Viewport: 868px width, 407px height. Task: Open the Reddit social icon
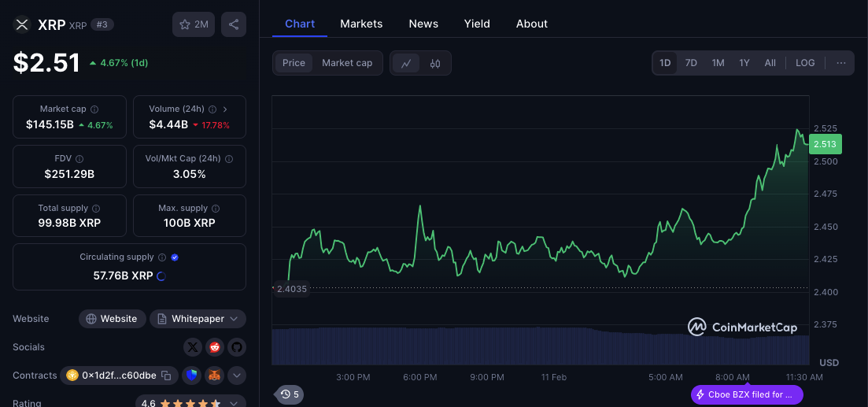[x=215, y=347]
